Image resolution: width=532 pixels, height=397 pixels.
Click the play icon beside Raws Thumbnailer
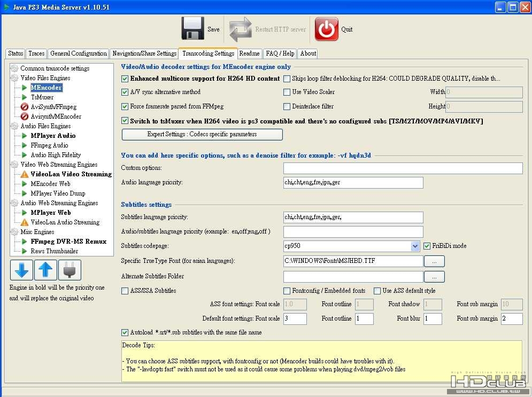pyautogui.click(x=25, y=251)
